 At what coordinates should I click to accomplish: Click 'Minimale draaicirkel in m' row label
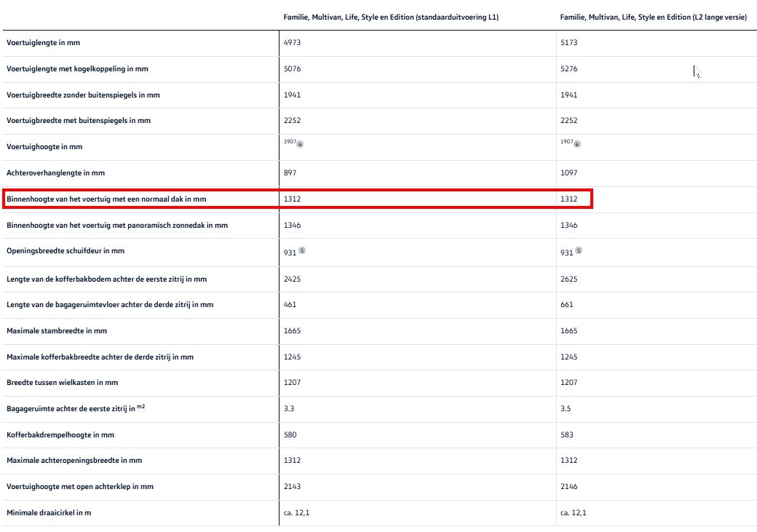point(49,513)
